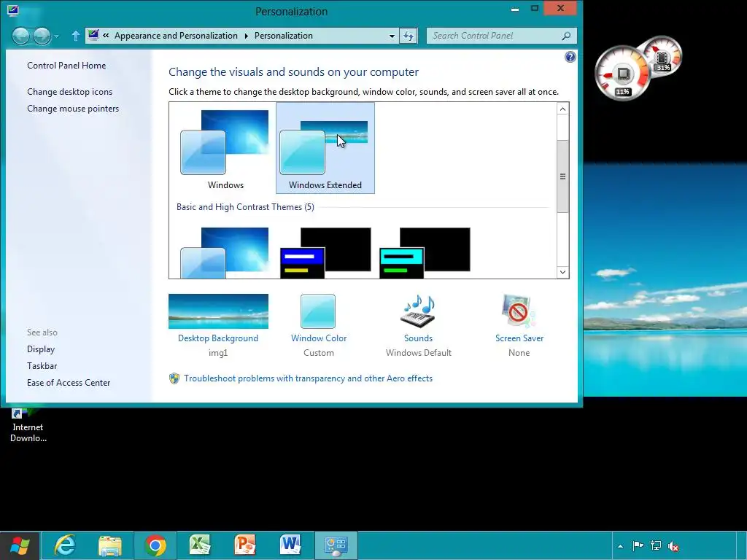Click the help question mark icon

click(x=570, y=57)
